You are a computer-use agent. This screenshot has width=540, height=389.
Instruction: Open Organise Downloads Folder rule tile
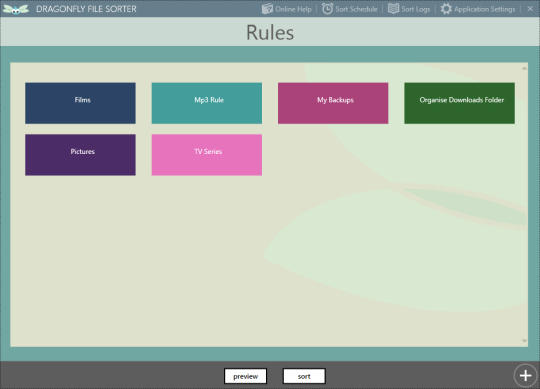click(x=459, y=103)
